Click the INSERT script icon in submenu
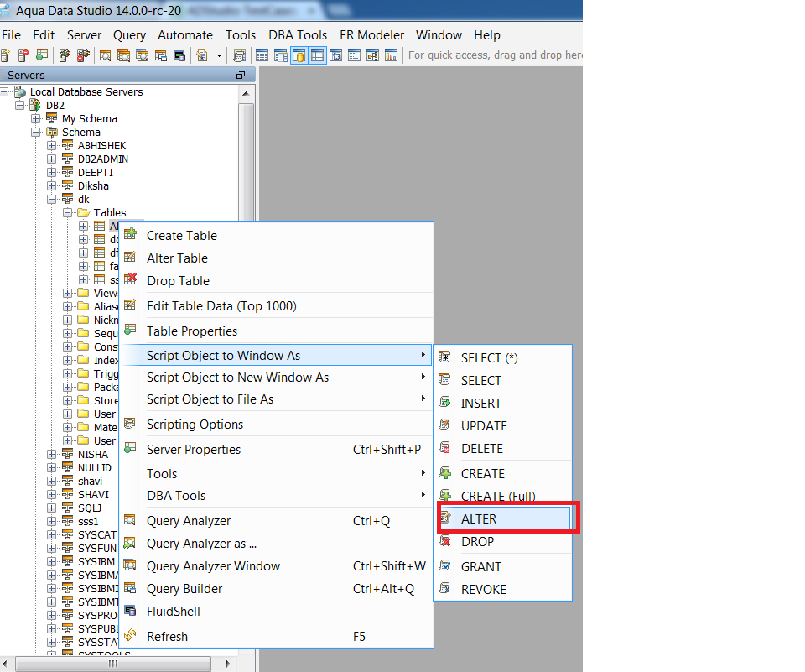The height and width of the screenshot is (672, 805). tap(445, 402)
